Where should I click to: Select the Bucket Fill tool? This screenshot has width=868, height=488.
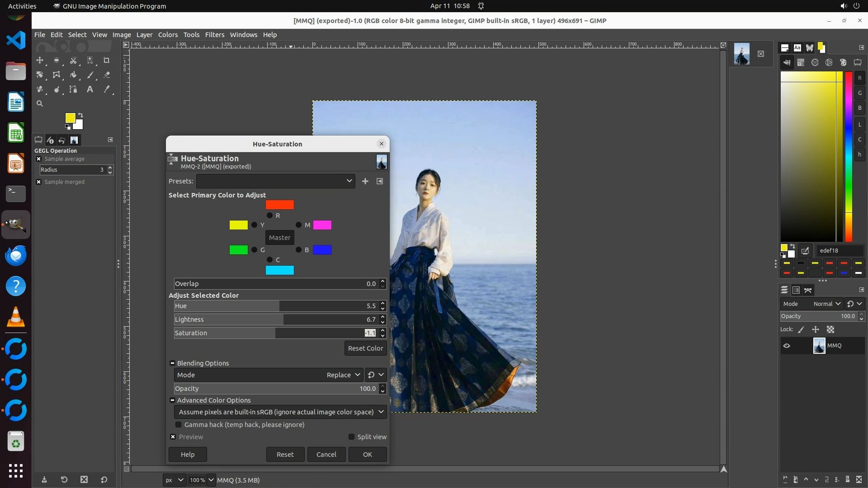73,75
